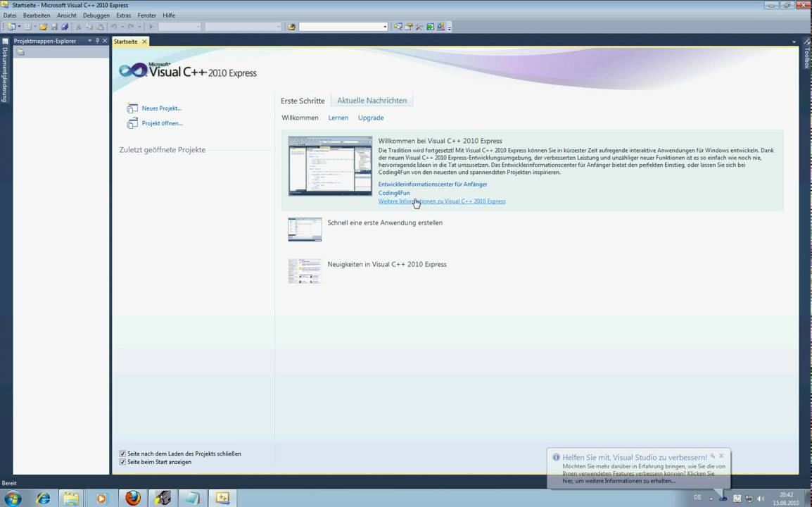The height and width of the screenshot is (507, 812).
Task: Select the Startseite document tab
Action: click(x=126, y=42)
